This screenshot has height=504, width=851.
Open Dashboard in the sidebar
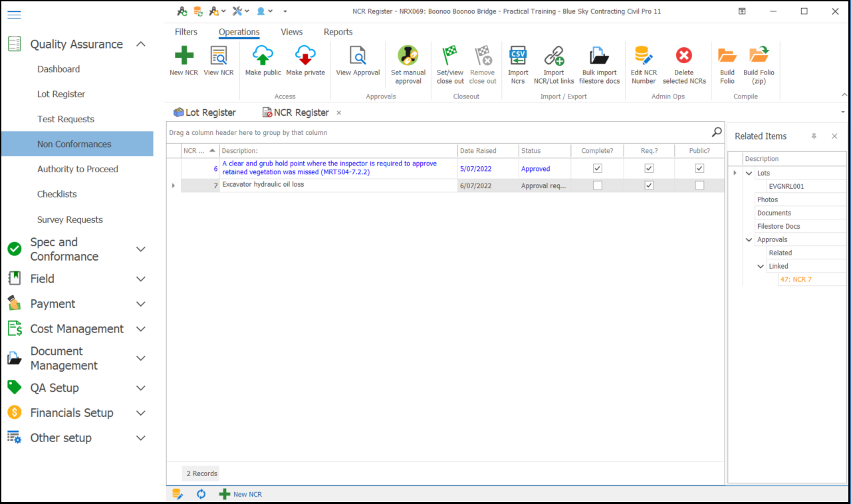pyautogui.click(x=59, y=69)
